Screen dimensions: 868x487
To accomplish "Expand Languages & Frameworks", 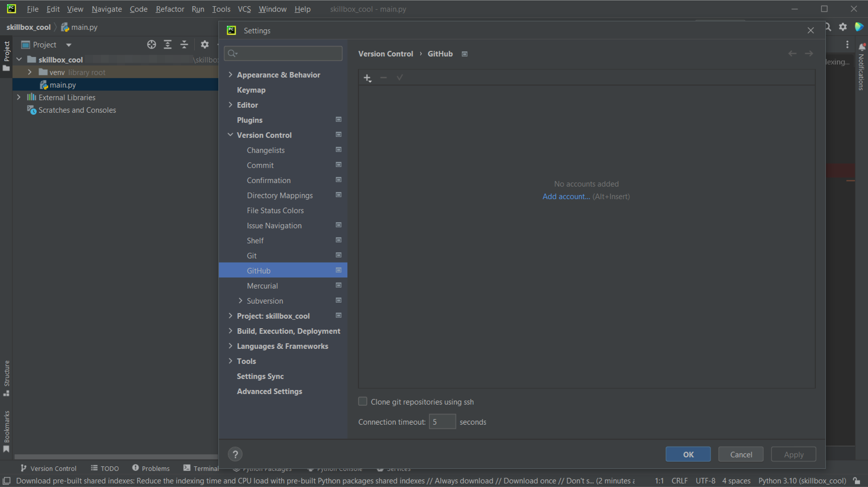I will pos(231,346).
